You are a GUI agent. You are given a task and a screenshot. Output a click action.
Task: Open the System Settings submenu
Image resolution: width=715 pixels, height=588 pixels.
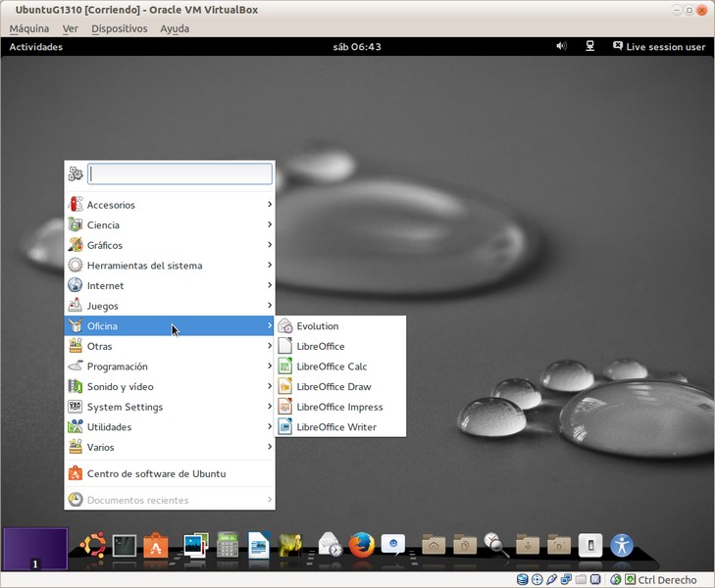click(170, 407)
